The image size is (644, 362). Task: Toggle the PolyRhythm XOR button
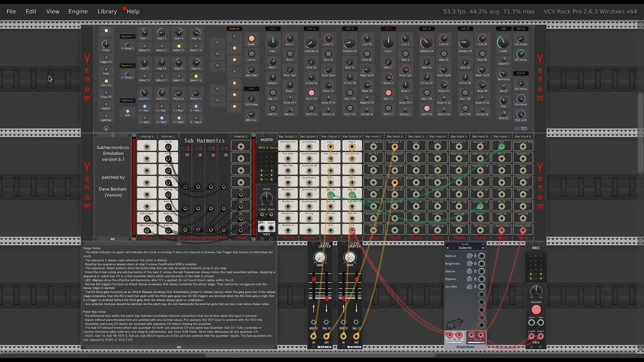pyautogui.click(x=127, y=111)
